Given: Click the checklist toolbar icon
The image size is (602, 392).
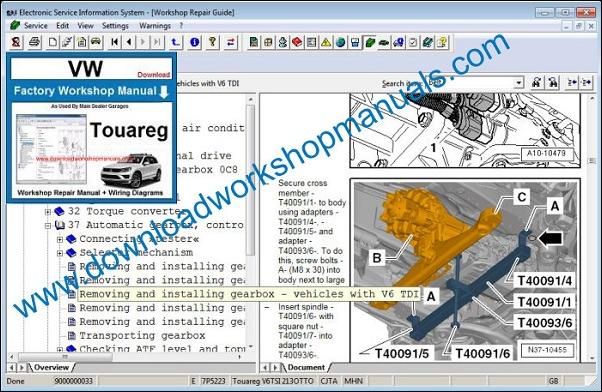Looking at the screenshot, I should 413,42.
